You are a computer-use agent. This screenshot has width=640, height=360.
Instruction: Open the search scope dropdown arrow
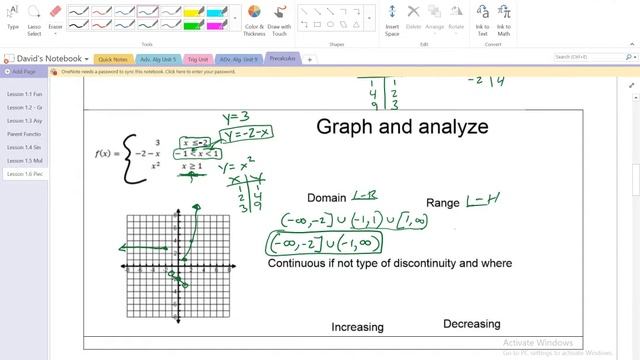(x=635, y=58)
